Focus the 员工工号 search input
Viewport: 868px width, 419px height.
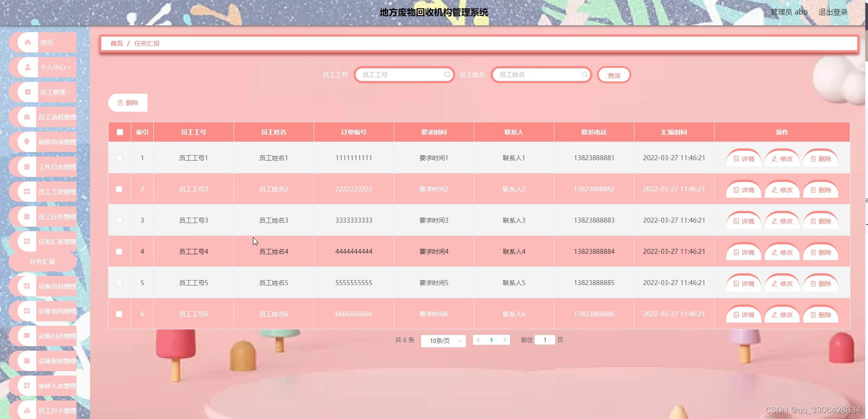(x=404, y=75)
